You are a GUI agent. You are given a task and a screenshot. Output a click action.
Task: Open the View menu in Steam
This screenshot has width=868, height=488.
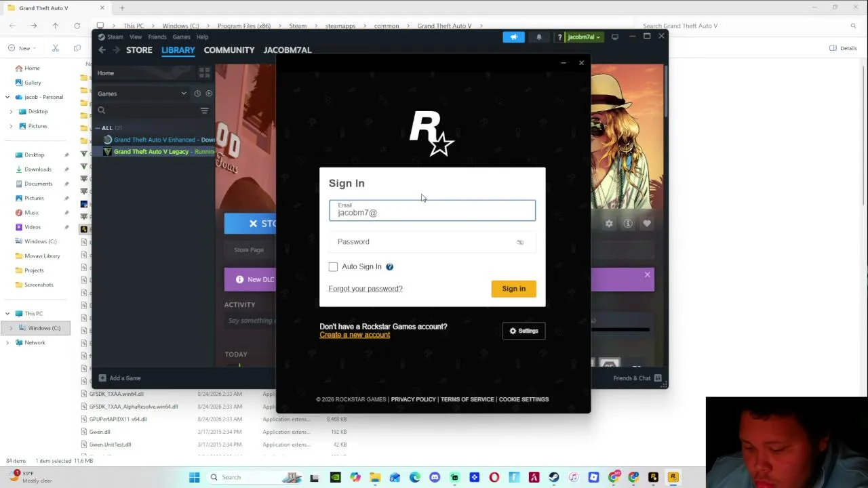coord(136,37)
